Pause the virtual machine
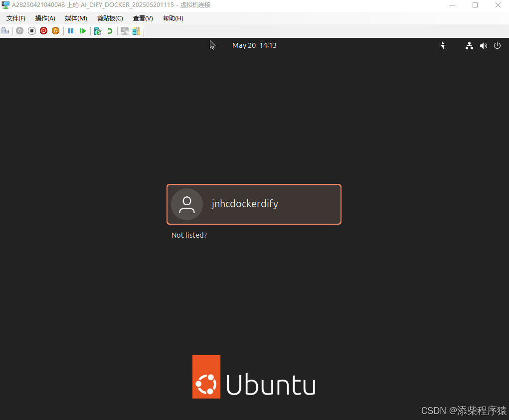Image resolution: width=509 pixels, height=420 pixels. (71, 31)
